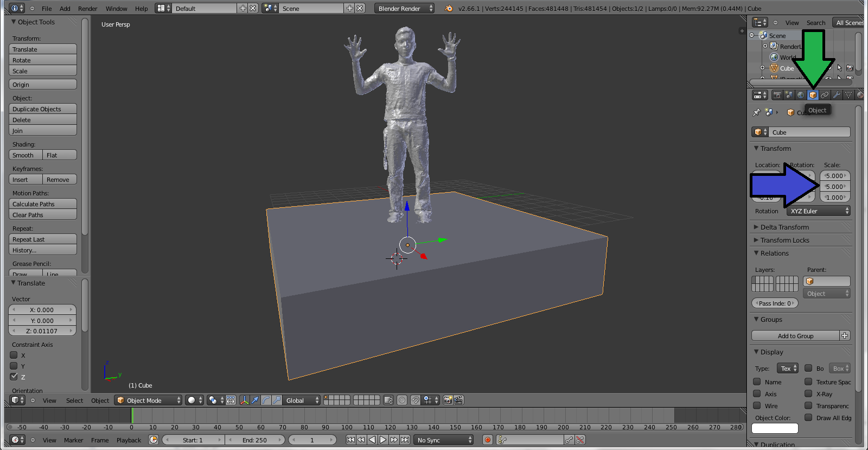Screen dimensions: 868x450
Task: Open the Object Data triangle tab
Action: (x=848, y=95)
